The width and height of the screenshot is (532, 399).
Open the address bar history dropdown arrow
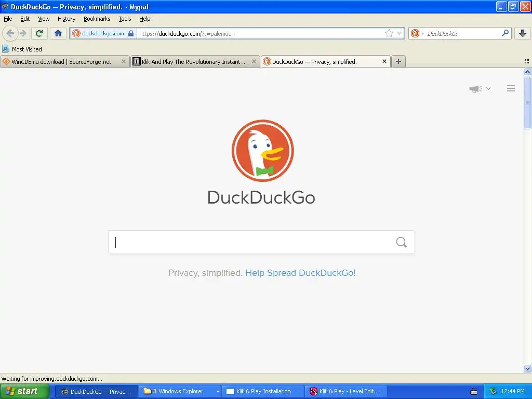400,33
